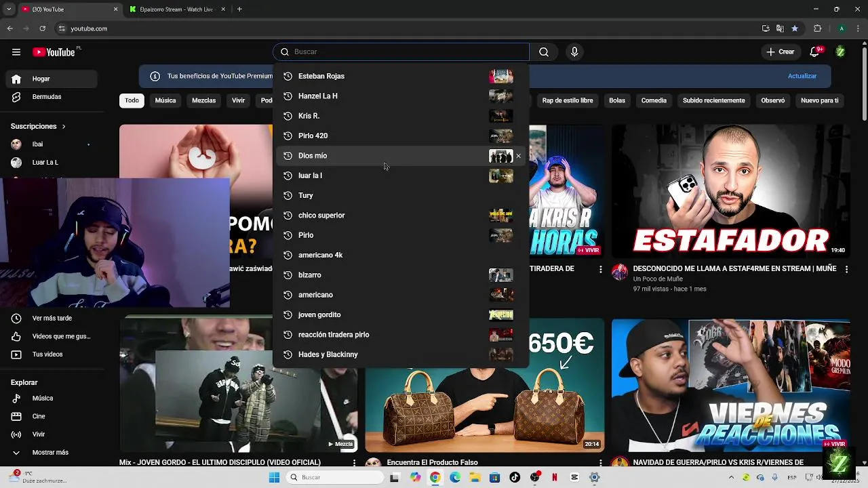Click the YouTube logo
868x488 pixels.
[54, 52]
